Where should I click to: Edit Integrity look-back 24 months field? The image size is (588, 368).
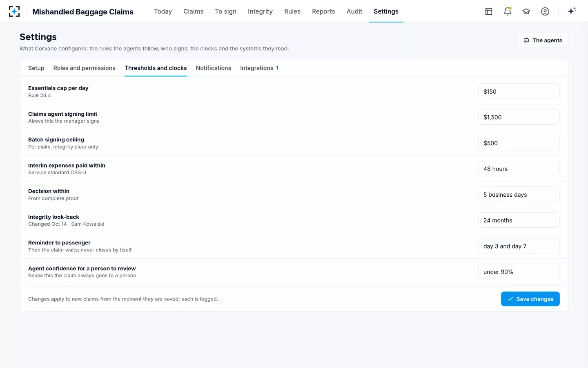coord(519,220)
